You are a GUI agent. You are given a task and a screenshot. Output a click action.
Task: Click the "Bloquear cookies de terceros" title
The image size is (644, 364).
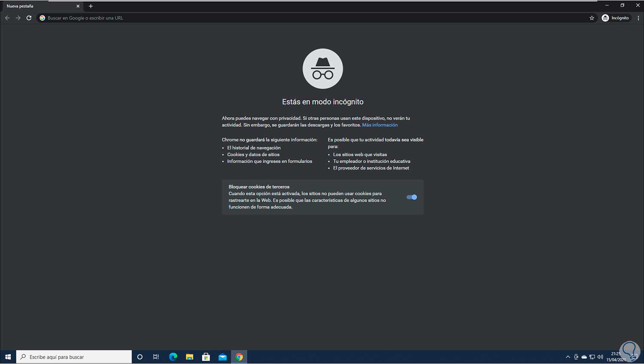tap(259, 187)
